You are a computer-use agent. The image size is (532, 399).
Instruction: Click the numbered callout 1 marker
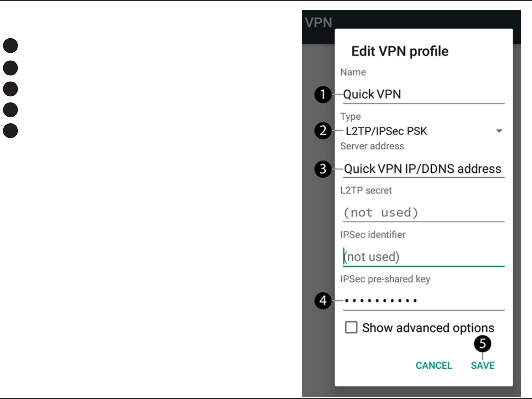coord(323,94)
